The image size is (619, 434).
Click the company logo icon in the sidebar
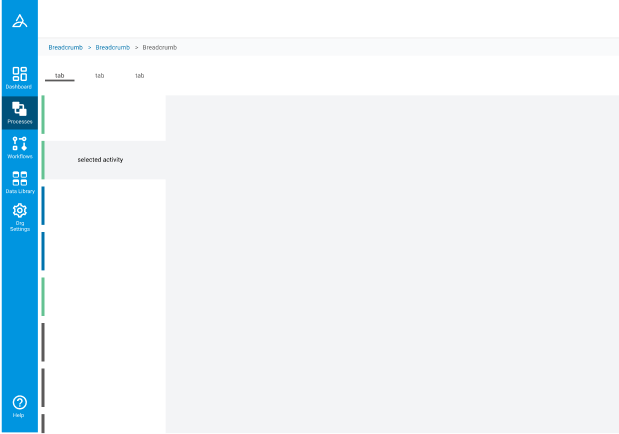[19, 19]
